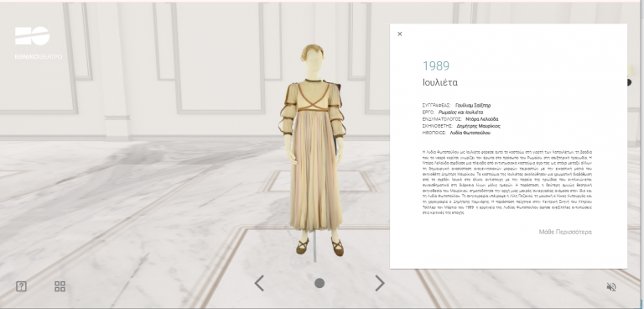Click the center circle navigation dot
Viewport: 644px width, 309px height.
319,283
